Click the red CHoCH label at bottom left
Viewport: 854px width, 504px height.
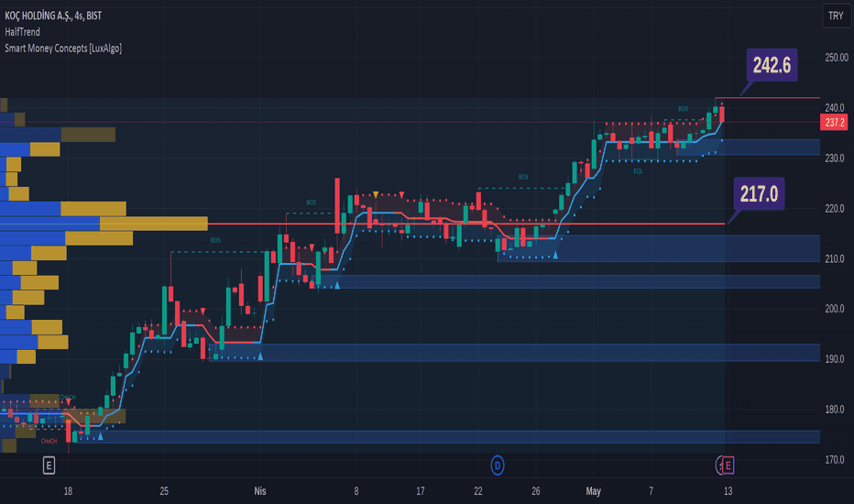click(x=49, y=441)
